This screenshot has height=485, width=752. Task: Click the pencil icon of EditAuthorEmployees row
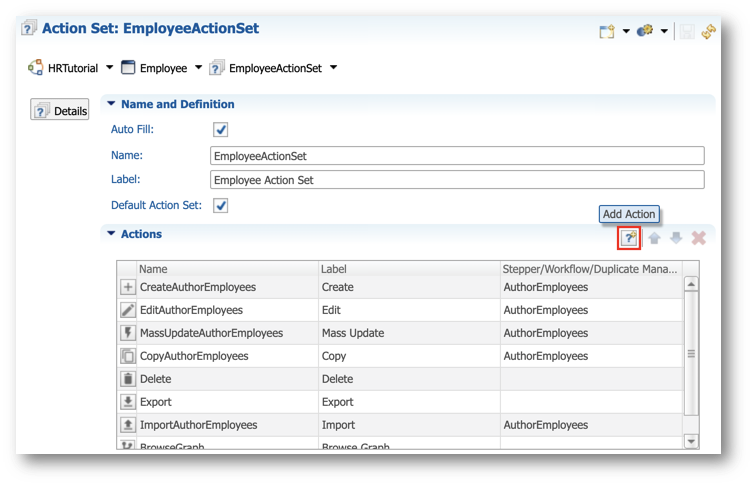128,310
